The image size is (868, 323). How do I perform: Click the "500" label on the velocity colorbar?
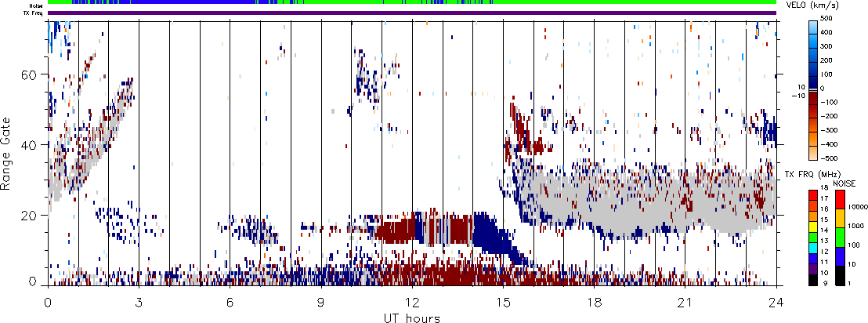(826, 18)
